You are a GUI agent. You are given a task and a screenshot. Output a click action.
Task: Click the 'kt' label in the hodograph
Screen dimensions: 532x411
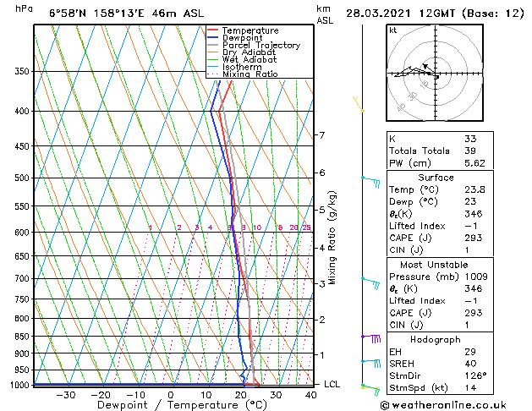coord(393,30)
